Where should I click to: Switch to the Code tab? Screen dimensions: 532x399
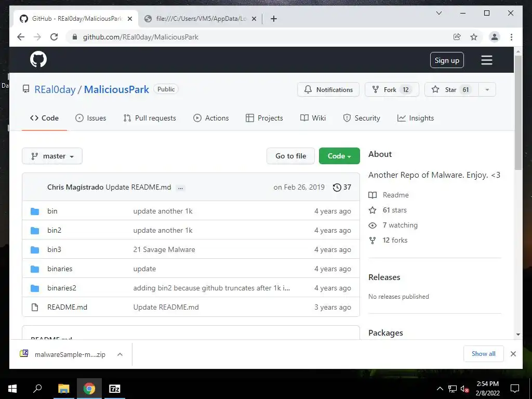click(x=45, y=118)
